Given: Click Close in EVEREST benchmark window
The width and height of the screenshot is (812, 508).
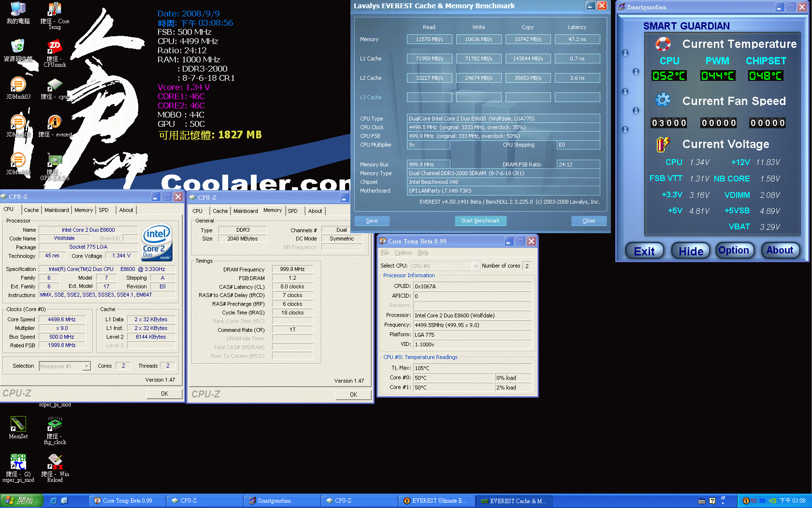Looking at the screenshot, I should pyautogui.click(x=589, y=221).
